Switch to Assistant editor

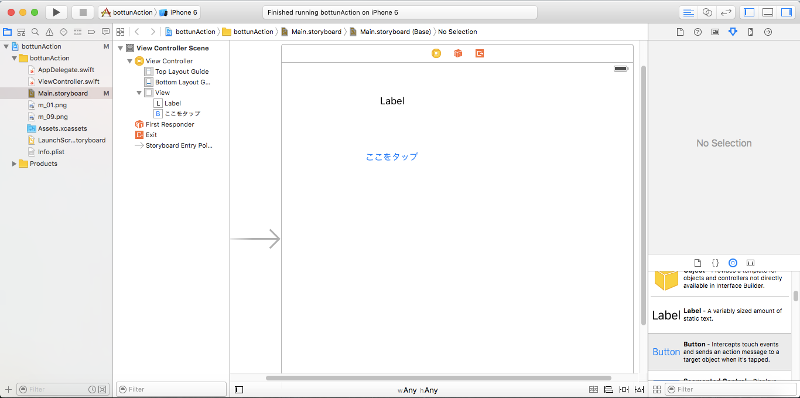coord(707,12)
